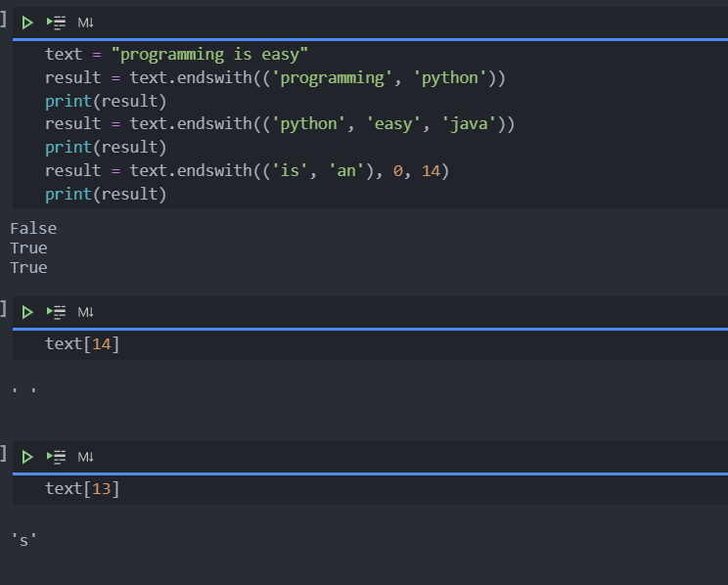This screenshot has width=728, height=585.
Task: Click the 's' output of text[13]
Action: pyautogui.click(x=24, y=539)
